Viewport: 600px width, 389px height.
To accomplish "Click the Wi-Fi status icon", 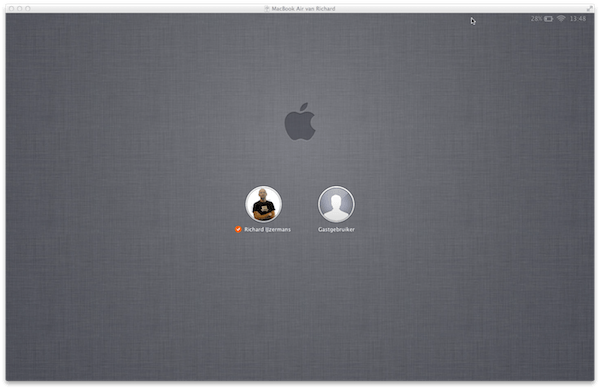I will point(561,18).
